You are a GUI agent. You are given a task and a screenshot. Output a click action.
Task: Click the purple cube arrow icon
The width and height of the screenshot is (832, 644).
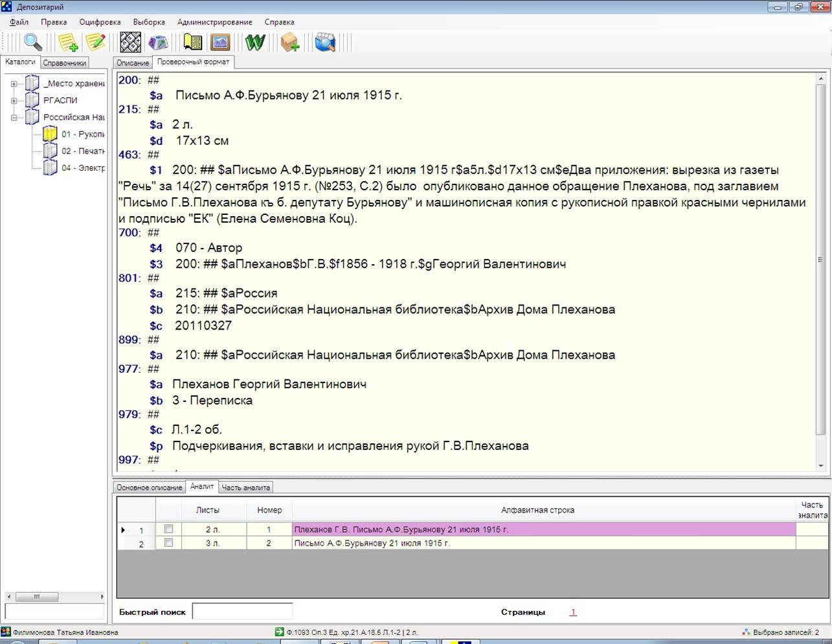[x=159, y=43]
